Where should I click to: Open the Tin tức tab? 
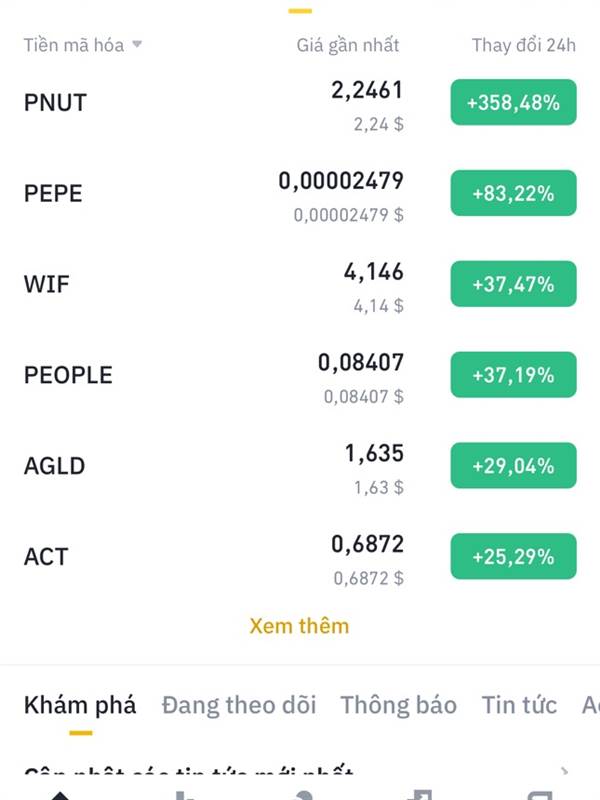tap(519, 706)
